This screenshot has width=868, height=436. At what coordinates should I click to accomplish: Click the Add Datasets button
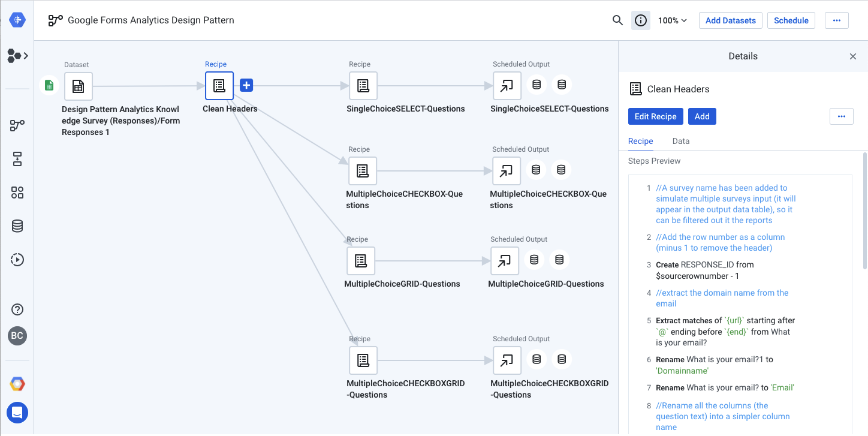(x=730, y=20)
